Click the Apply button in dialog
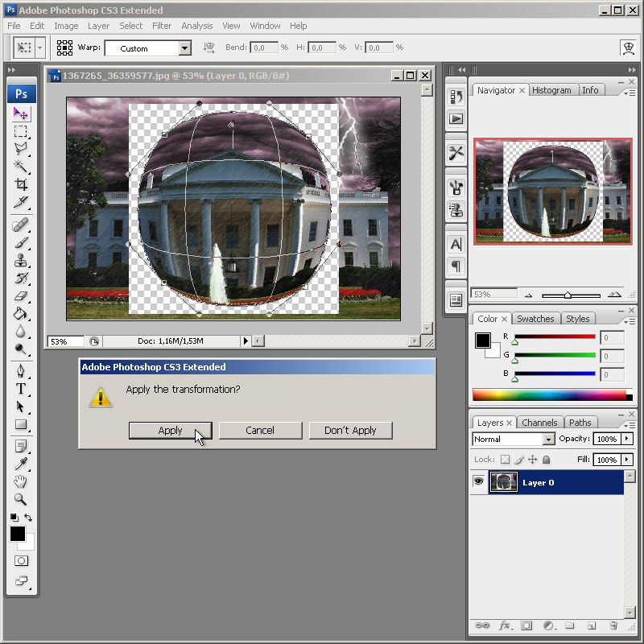644x644 pixels. (170, 431)
